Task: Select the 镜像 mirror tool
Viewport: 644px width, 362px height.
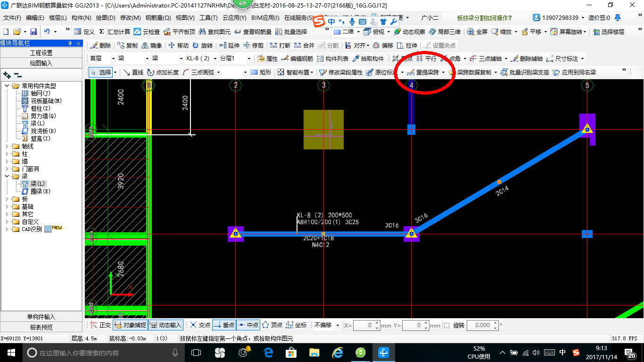Action: click(152, 46)
